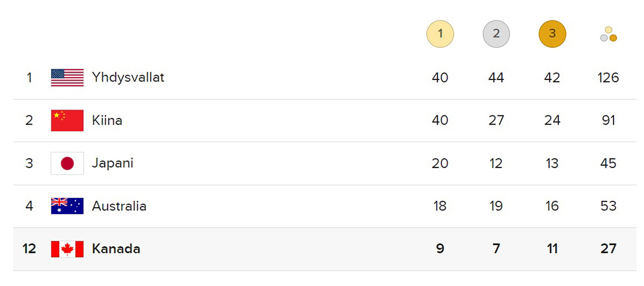The image size is (644, 286).
Task: Click Australia silver medal count 19
Action: 496,206
